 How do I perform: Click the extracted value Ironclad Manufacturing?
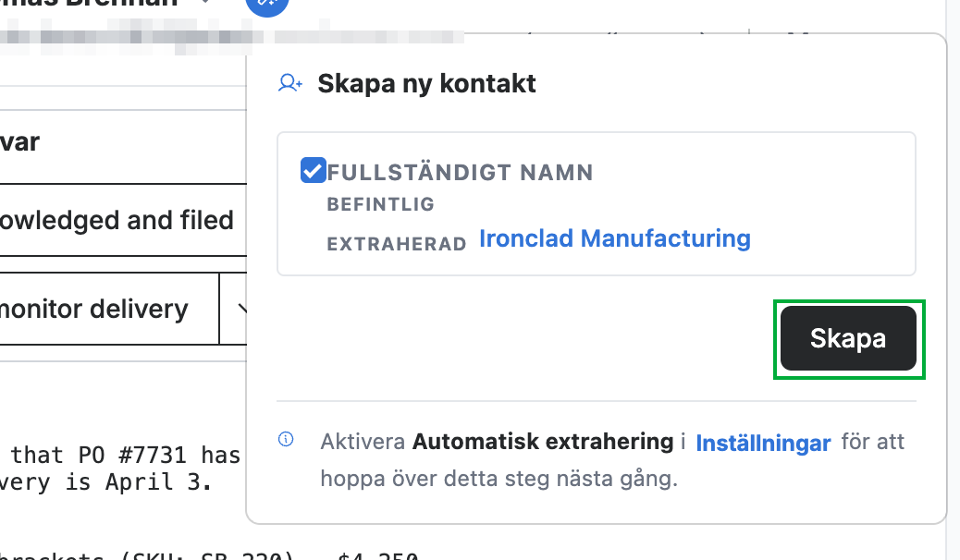[x=615, y=238]
